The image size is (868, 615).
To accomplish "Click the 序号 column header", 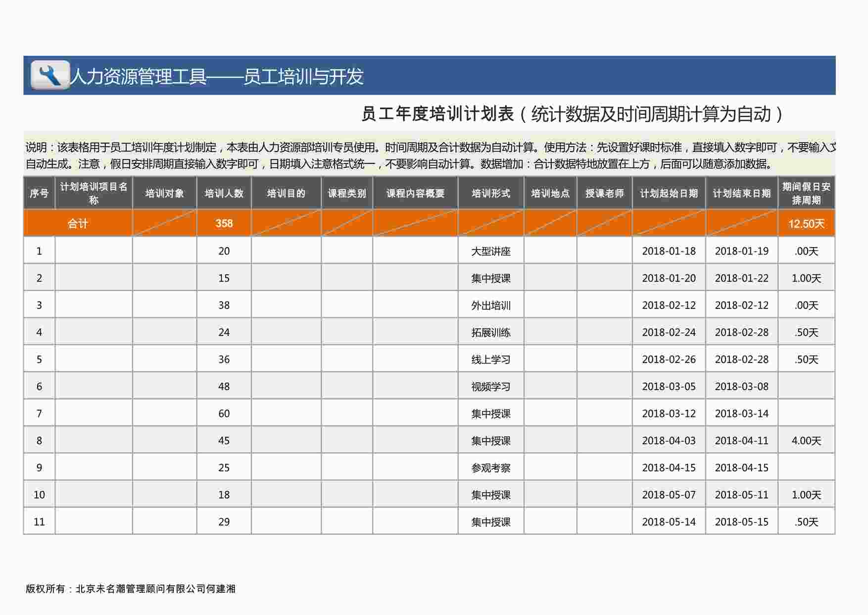I will point(39,193).
